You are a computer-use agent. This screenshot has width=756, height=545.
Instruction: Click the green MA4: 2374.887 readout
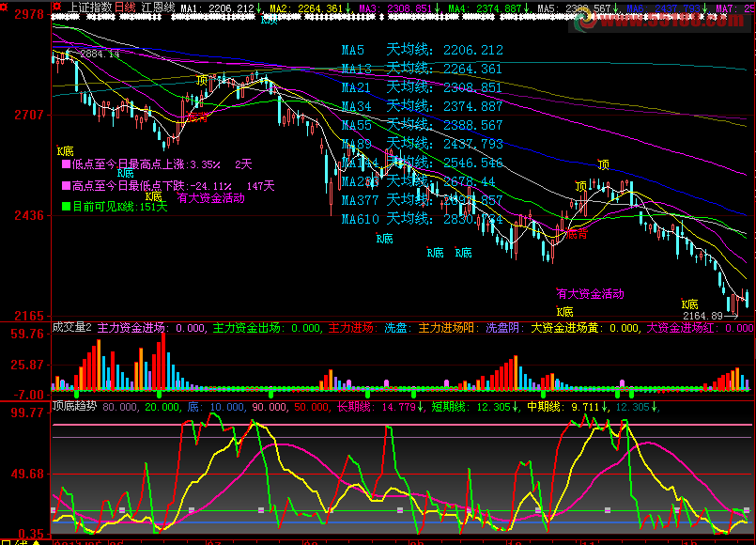[x=488, y=8]
